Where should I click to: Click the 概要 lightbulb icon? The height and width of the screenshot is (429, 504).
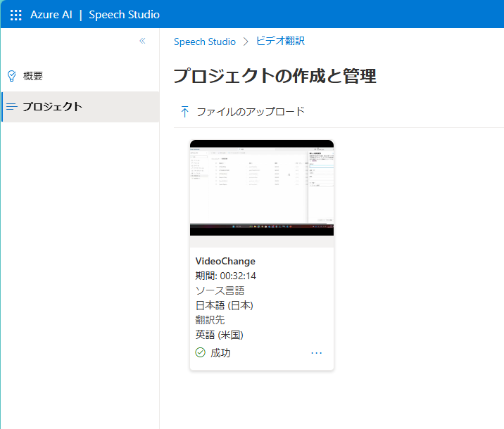[11, 76]
